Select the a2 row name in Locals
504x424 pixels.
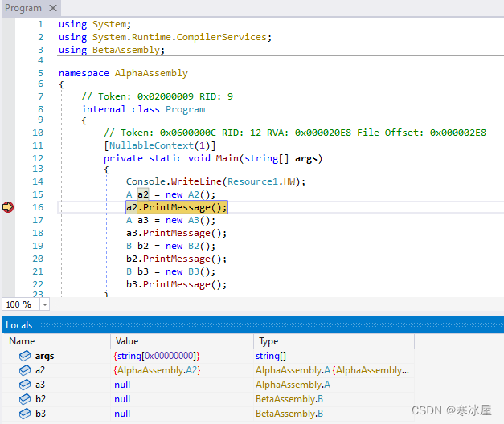pos(40,370)
